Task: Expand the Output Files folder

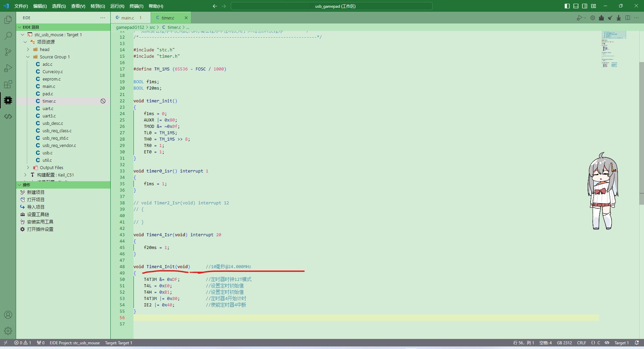Action: pyautogui.click(x=28, y=167)
